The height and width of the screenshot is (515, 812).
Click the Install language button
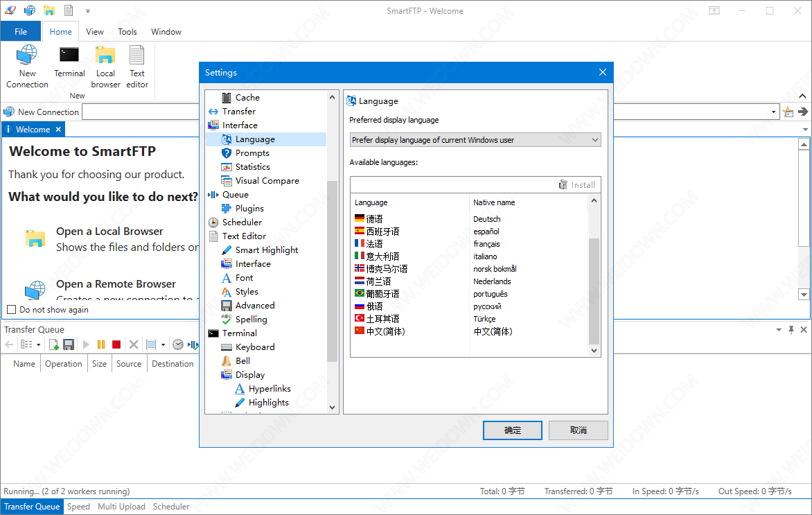(577, 185)
